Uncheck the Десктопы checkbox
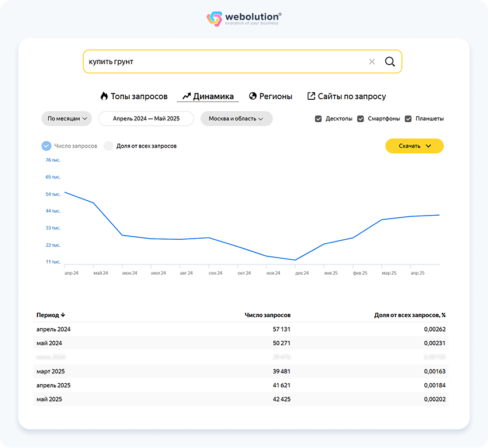Viewport: 488px width, 448px height. tap(318, 119)
